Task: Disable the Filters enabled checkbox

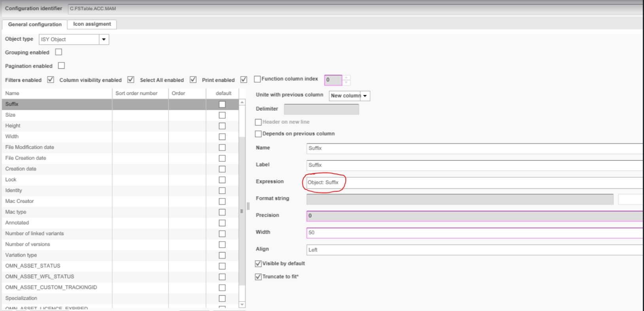Action: (x=51, y=80)
